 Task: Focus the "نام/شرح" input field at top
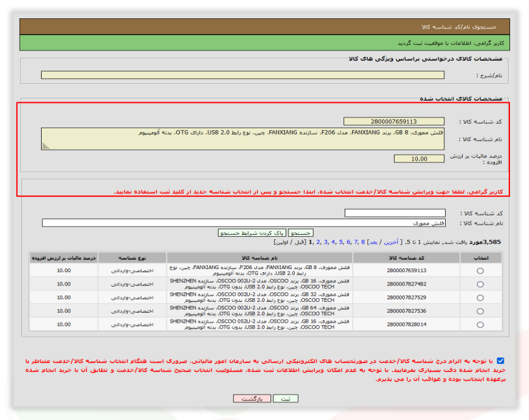pyautogui.click(x=242, y=75)
